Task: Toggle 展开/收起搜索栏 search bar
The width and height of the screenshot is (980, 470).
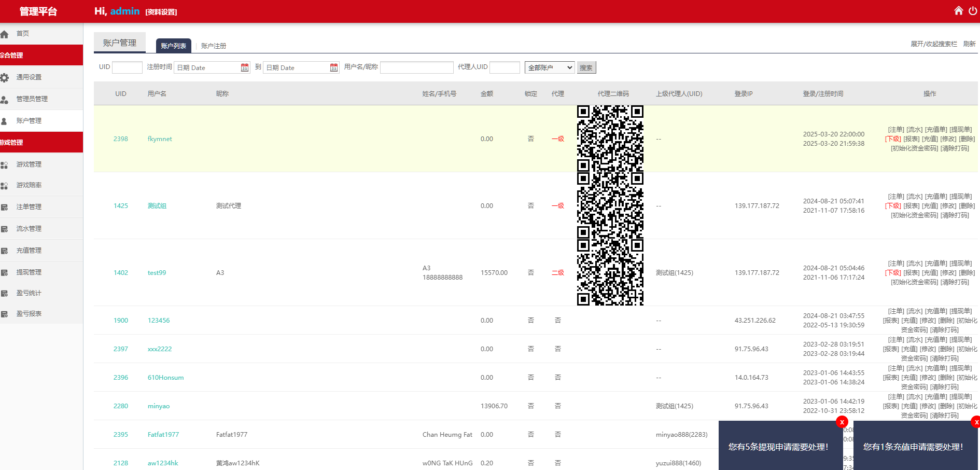Action: 934,44
